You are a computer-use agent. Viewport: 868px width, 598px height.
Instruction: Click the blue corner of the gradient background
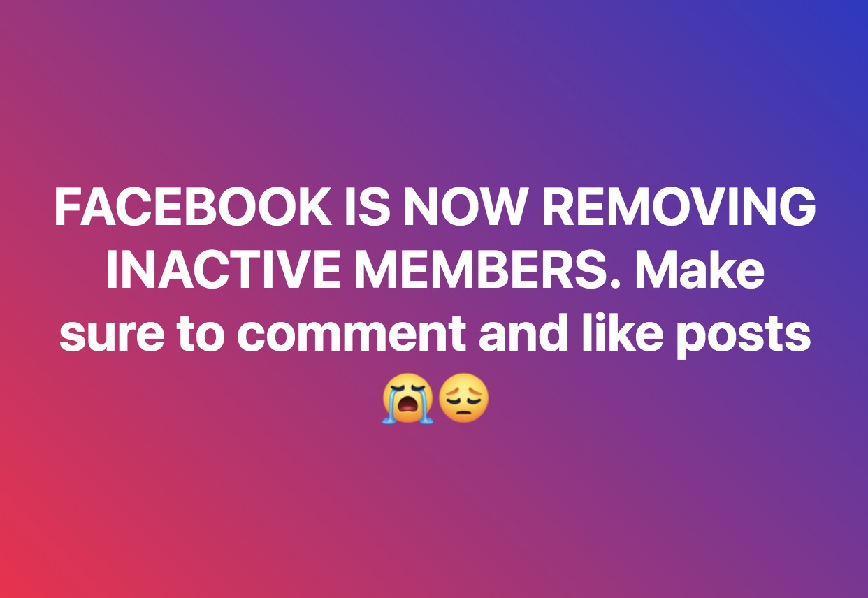pos(849,17)
